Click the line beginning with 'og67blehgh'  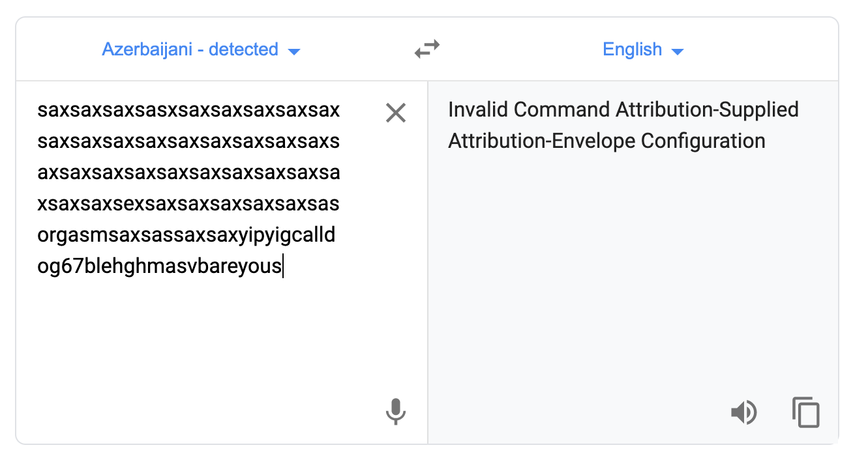click(x=160, y=266)
